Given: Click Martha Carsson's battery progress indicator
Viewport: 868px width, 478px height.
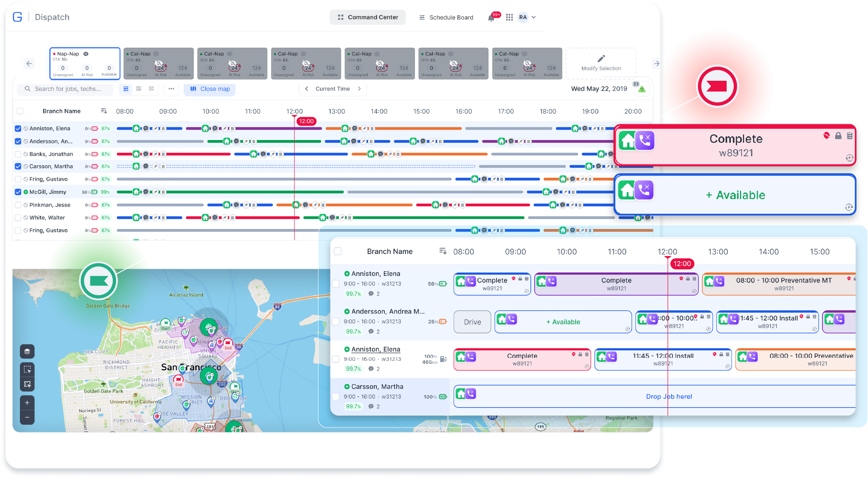Looking at the screenshot, I should click(x=95, y=166).
